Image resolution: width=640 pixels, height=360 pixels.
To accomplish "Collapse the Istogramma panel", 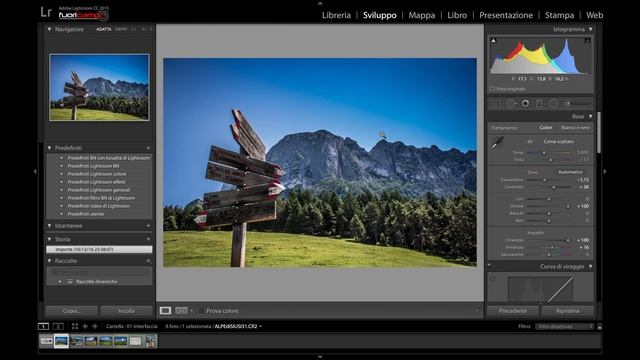I will [x=590, y=29].
